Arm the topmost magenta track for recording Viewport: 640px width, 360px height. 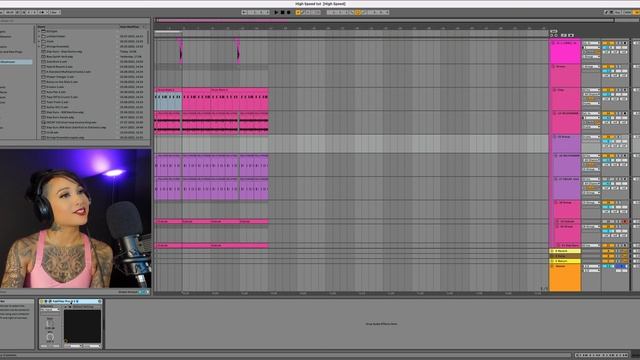click(624, 43)
